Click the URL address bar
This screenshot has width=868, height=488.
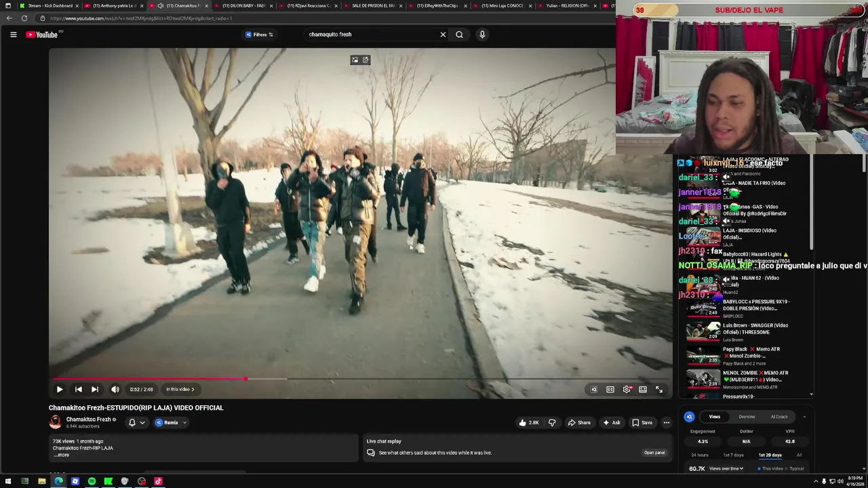pyautogui.click(x=325, y=18)
